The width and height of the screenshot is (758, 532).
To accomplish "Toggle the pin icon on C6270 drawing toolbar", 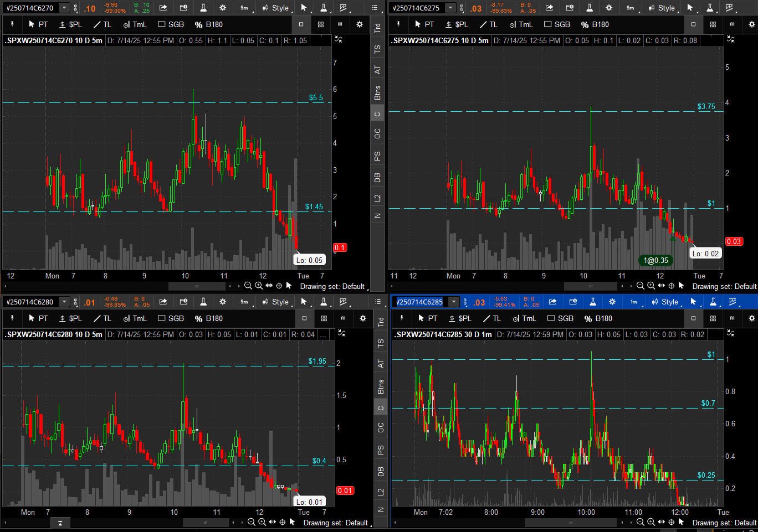I will tap(12, 24).
